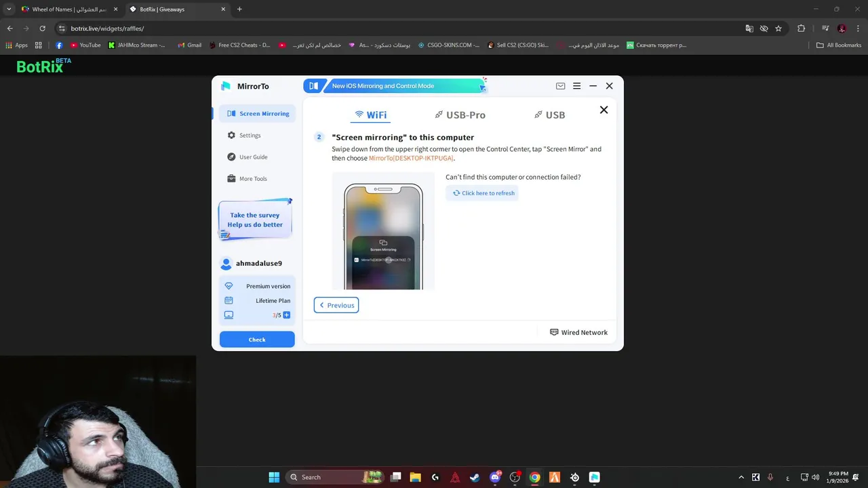868x488 pixels.
Task: Go back in browser history
Action: (9, 28)
